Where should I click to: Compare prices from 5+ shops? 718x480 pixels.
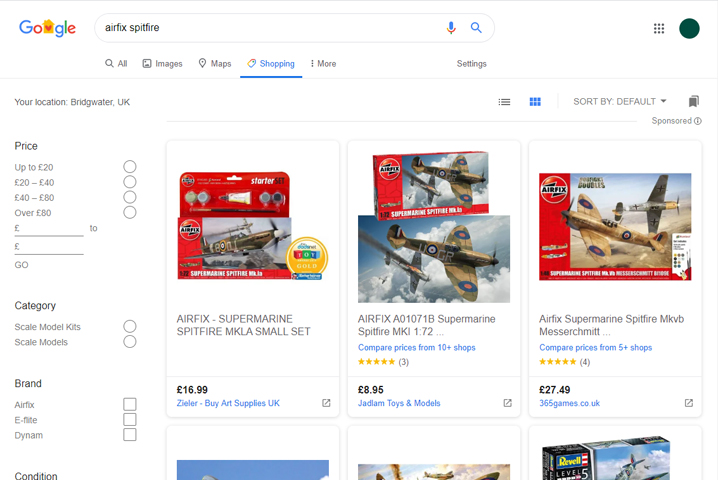coord(596,348)
